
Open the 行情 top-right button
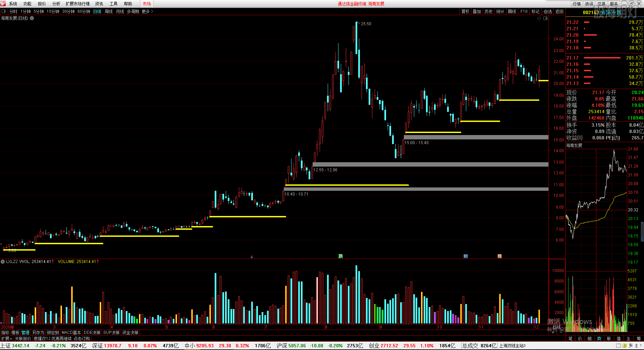pos(577,4)
